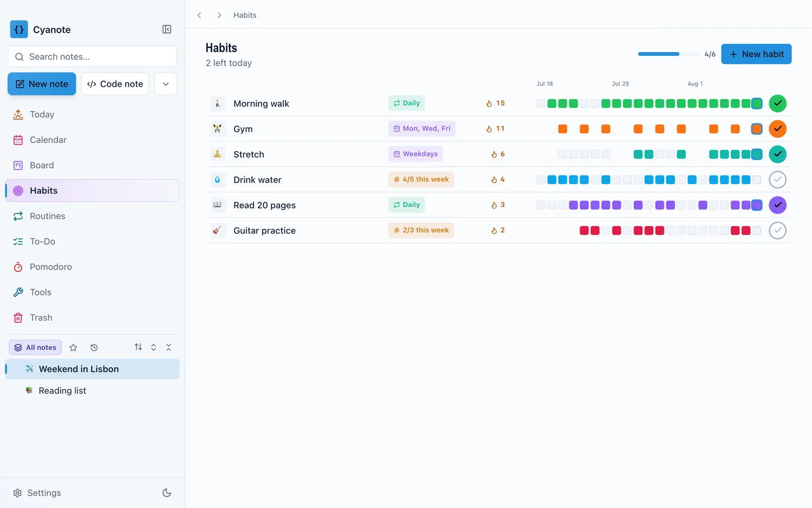Click the 4/6 habits progress bar

point(668,54)
